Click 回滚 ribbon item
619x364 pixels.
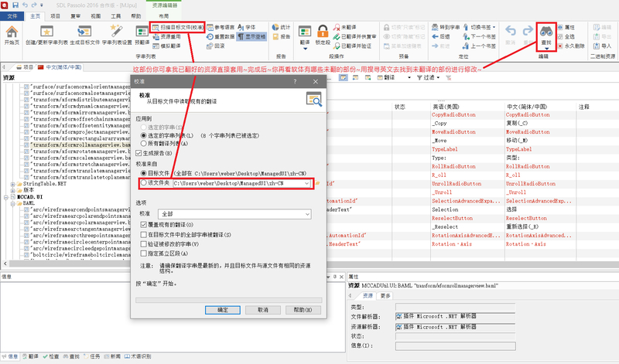216,46
